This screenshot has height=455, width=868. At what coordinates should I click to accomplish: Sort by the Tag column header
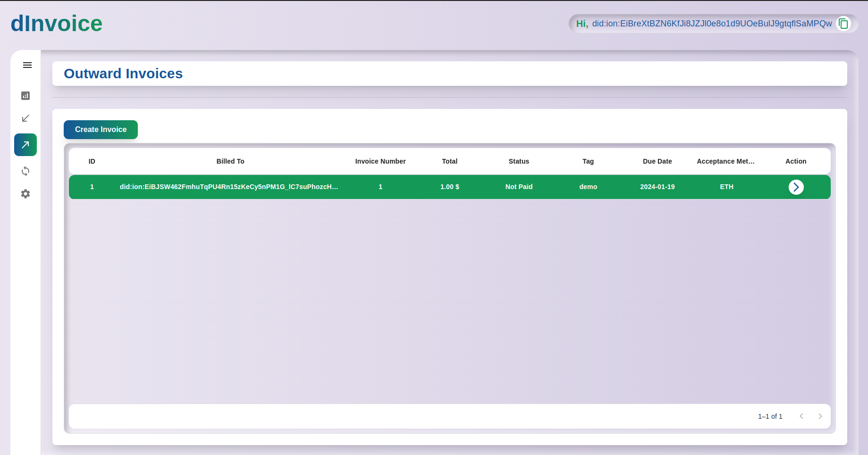(x=588, y=161)
